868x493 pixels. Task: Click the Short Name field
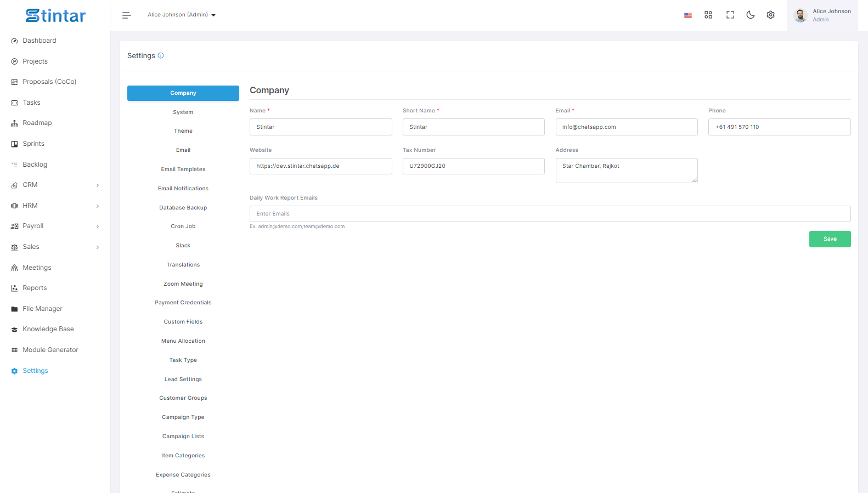click(474, 127)
